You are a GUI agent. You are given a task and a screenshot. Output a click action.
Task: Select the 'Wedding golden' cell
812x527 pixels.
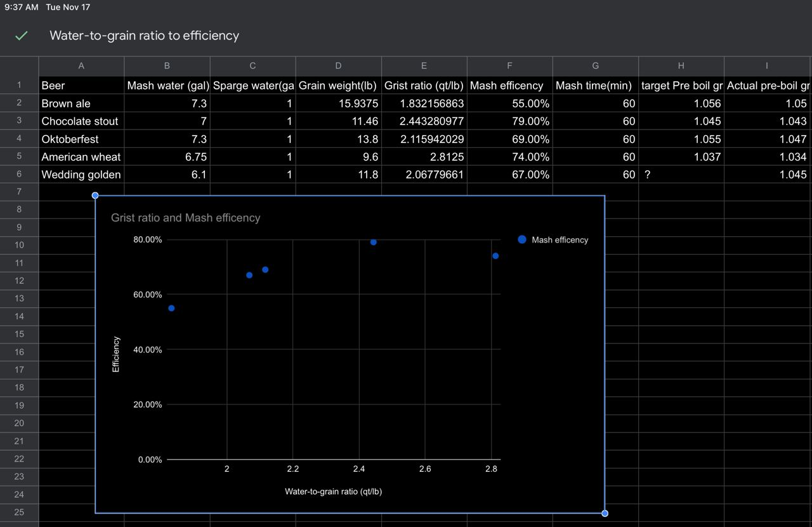[81, 174]
